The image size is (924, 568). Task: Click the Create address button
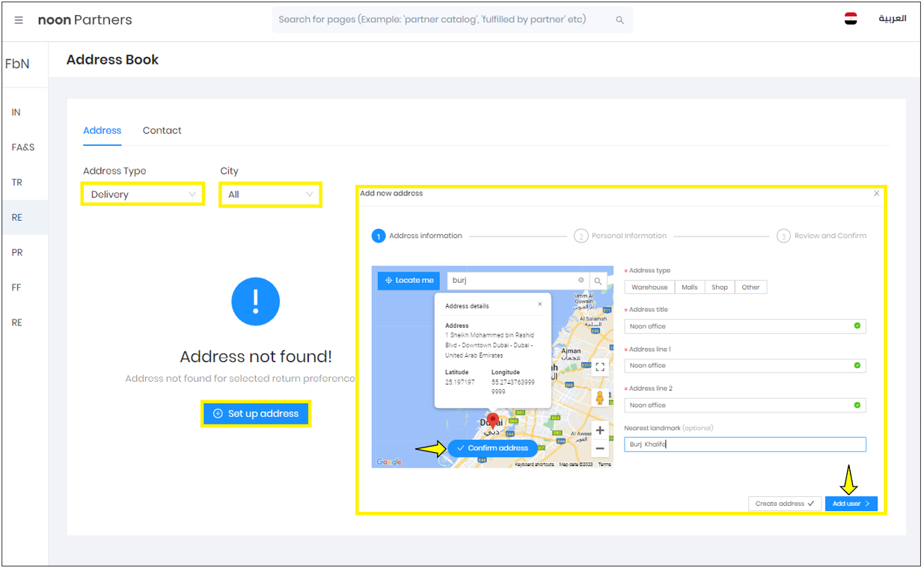(x=785, y=504)
